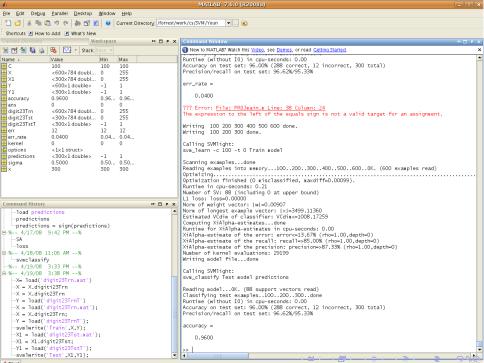Create new variable in Workspace toolbar
The image size is (484, 363).
[x=6, y=50]
